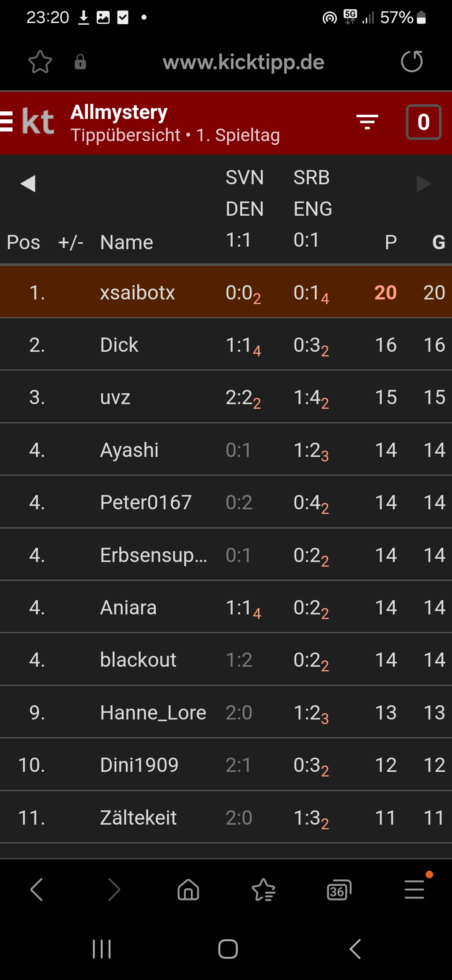
Task: Click the kt logo
Action: 38,122
